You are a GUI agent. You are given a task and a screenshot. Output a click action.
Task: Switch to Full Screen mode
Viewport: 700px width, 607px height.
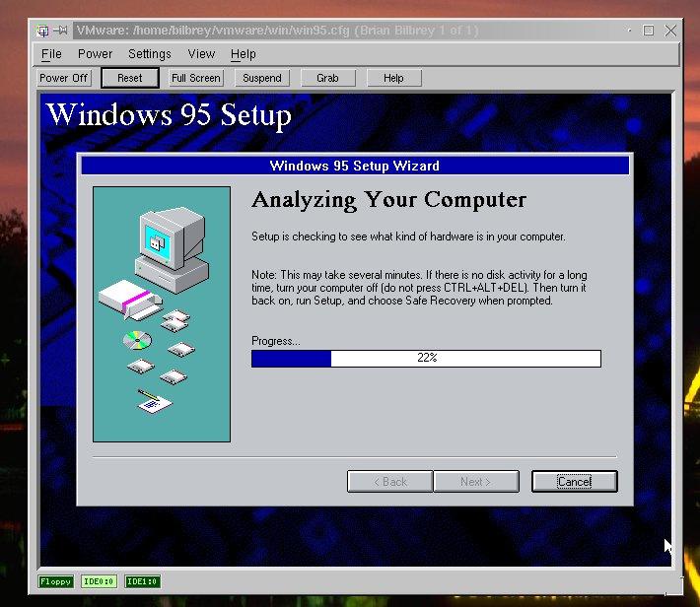(x=196, y=78)
